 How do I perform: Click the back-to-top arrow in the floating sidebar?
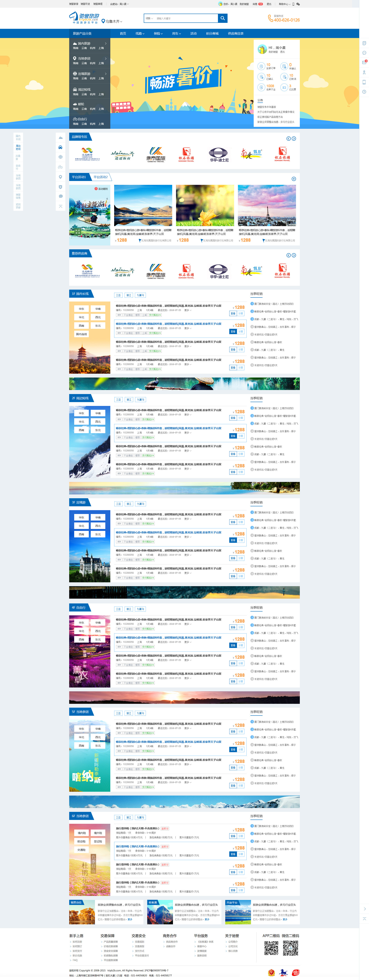point(61,206)
